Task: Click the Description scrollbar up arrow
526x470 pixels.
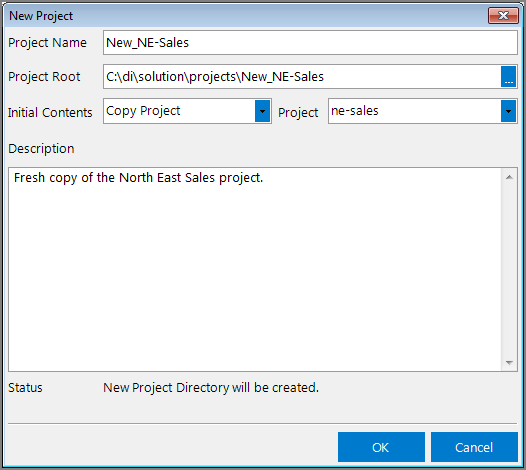Action: [x=509, y=177]
